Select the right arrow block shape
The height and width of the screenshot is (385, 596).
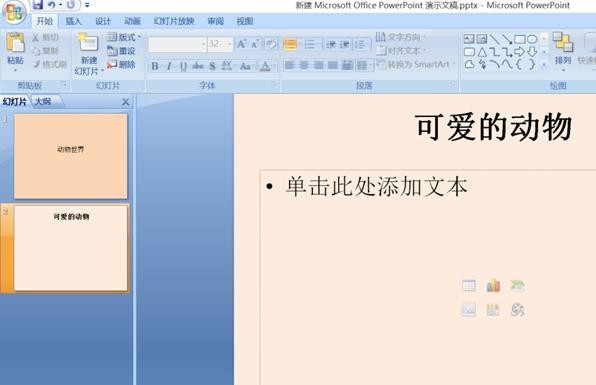[519, 51]
